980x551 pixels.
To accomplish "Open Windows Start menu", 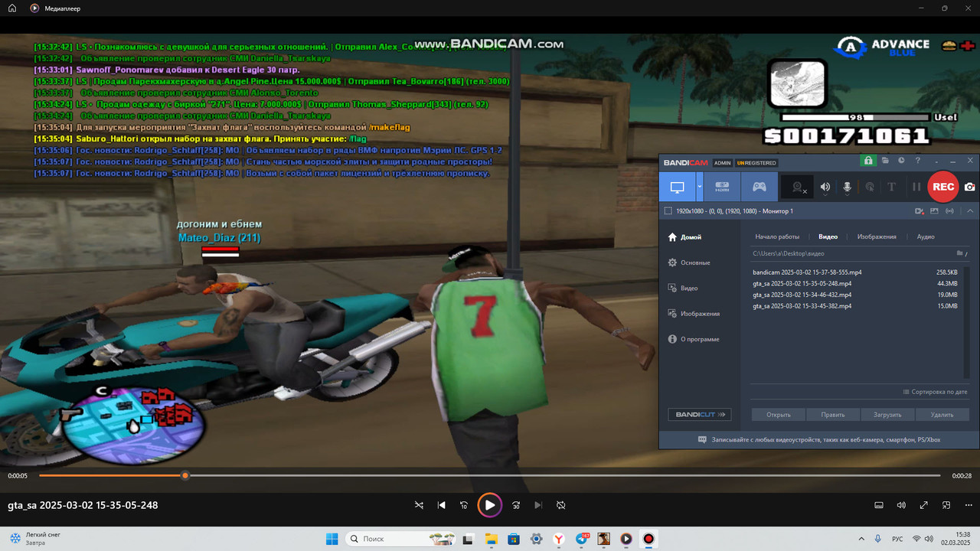I will [x=332, y=539].
